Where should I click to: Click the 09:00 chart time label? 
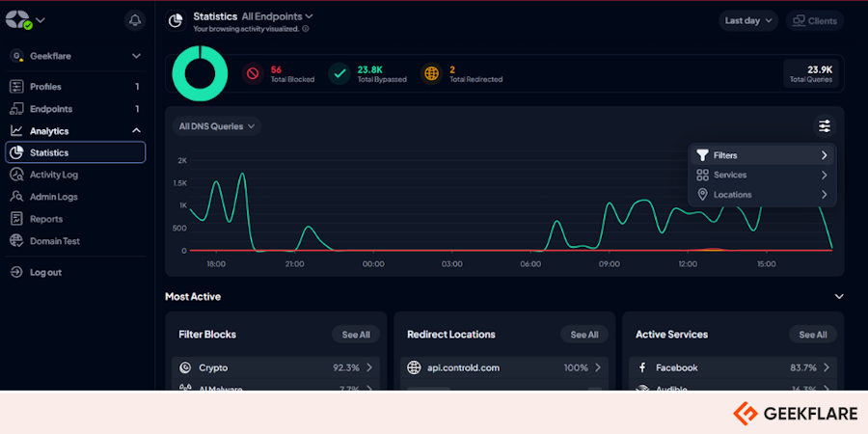(609, 264)
